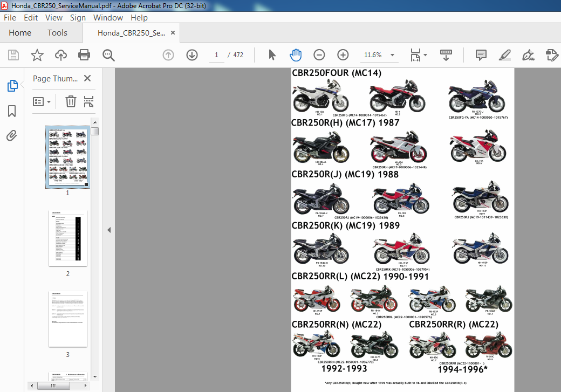561x392 pixels.
Task: Click thumbnails horizontal scrollbar right arrow
Action: point(85,386)
